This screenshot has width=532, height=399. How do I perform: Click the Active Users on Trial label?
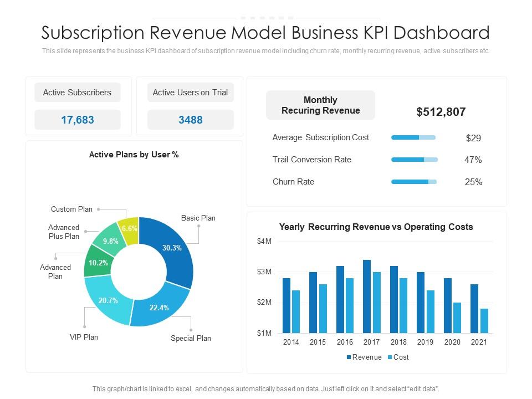[x=190, y=93]
